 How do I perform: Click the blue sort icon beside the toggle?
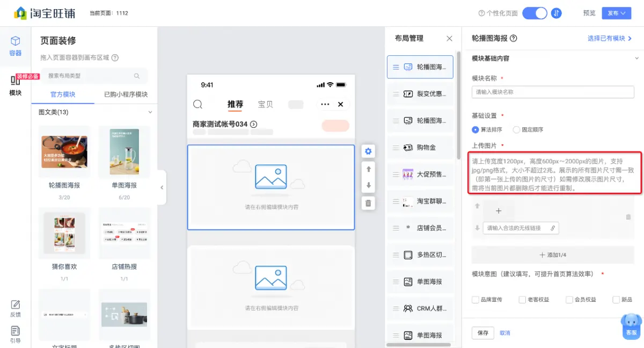point(557,13)
